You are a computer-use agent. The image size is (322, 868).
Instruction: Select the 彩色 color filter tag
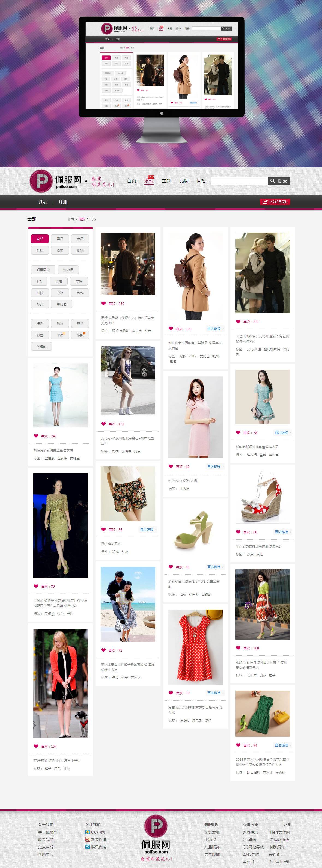click(40, 335)
